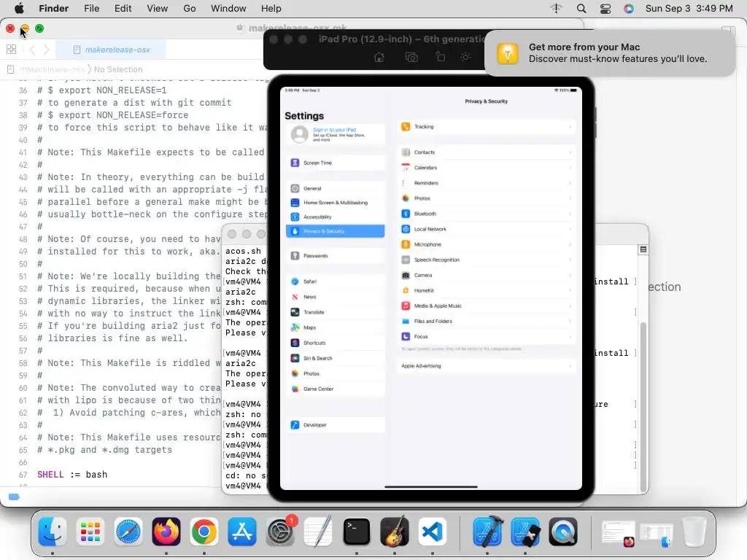Open Xcode from the Dock
Image resolution: width=747 pixels, height=560 pixels.
point(488,532)
